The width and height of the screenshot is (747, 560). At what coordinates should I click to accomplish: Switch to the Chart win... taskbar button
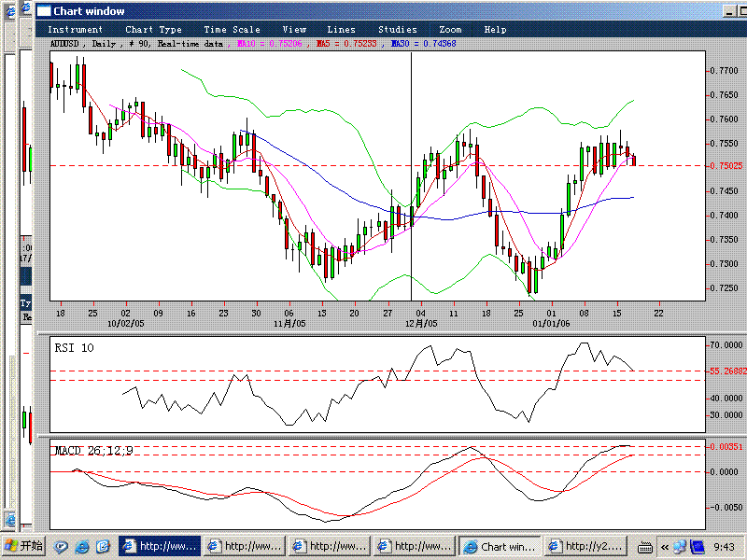500,546
